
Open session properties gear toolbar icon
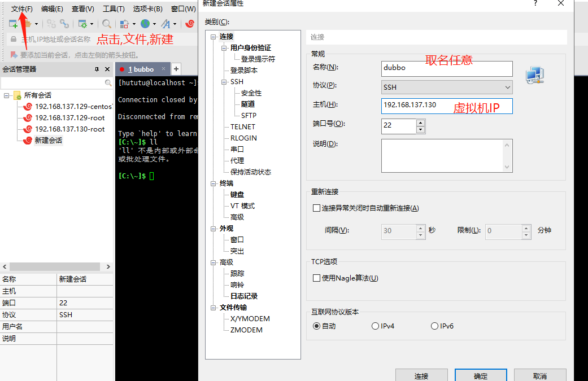(x=84, y=23)
